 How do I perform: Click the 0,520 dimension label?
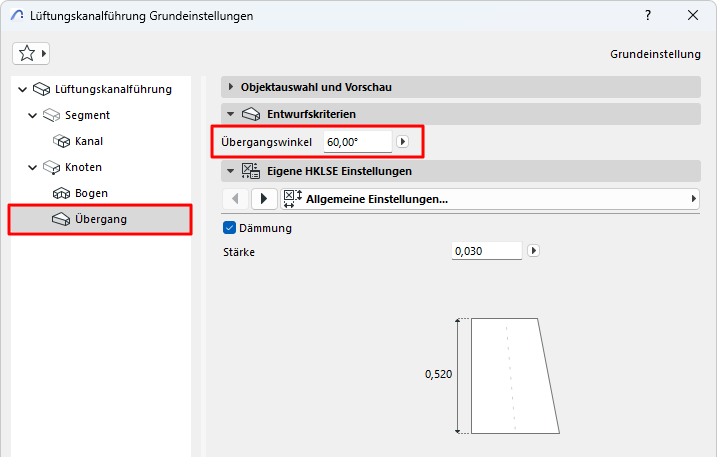click(x=438, y=374)
